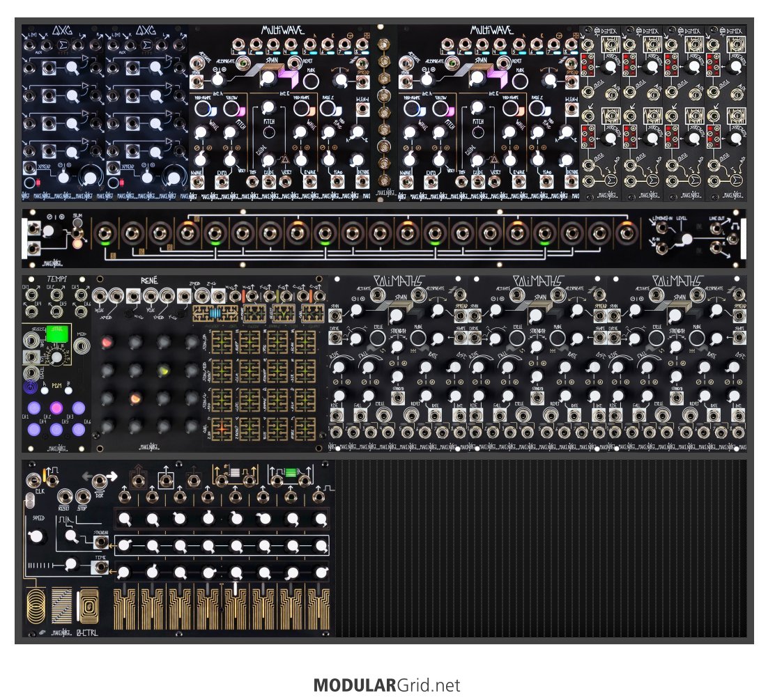Tap the 0-CTRL step plate with lit LED
The width and height of the screenshot is (775, 700).
pyautogui.click(x=236, y=607)
